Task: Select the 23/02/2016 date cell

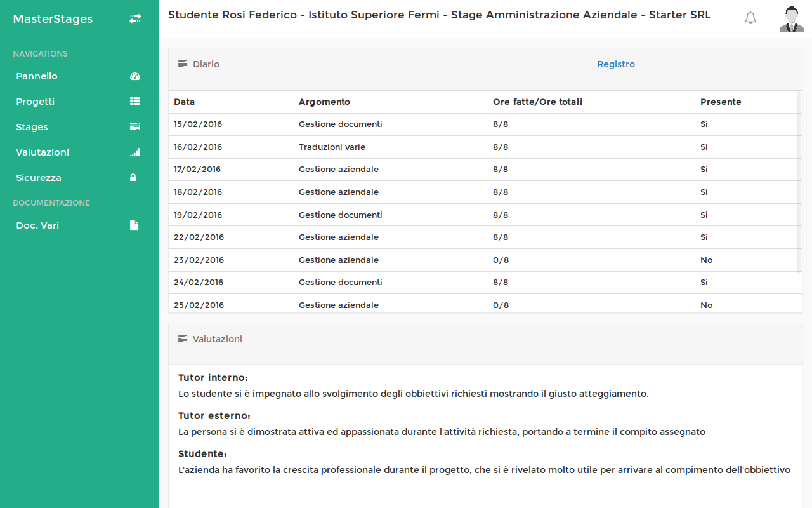Action: coord(199,260)
